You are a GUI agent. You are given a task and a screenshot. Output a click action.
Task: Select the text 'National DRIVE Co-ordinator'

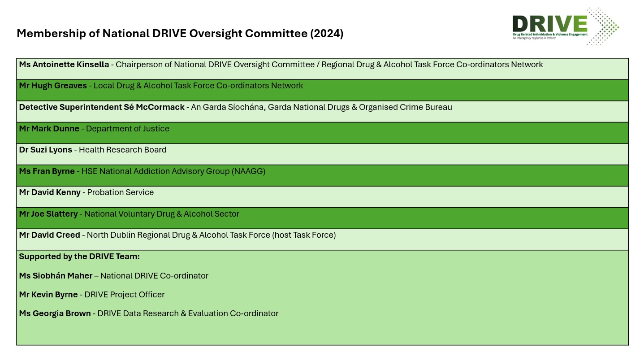point(154,276)
